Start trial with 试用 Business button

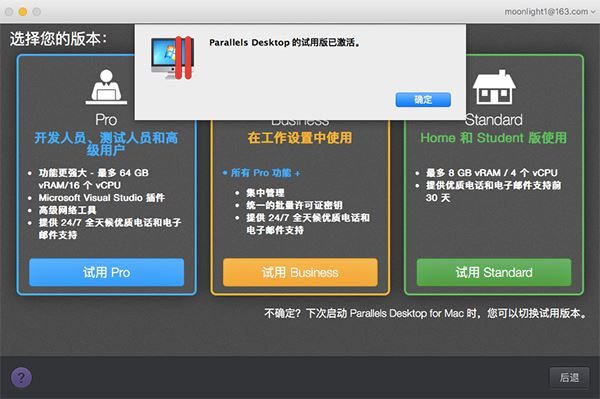coord(300,272)
